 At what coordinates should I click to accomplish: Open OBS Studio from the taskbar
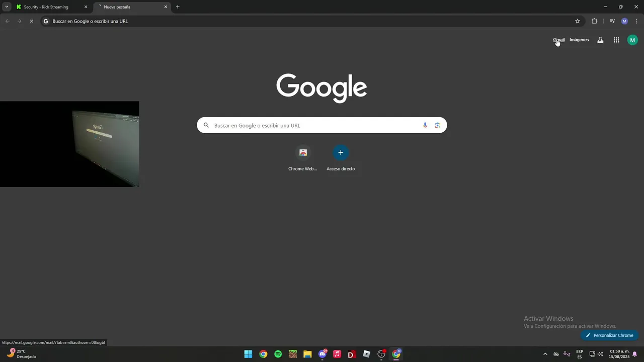point(381,354)
